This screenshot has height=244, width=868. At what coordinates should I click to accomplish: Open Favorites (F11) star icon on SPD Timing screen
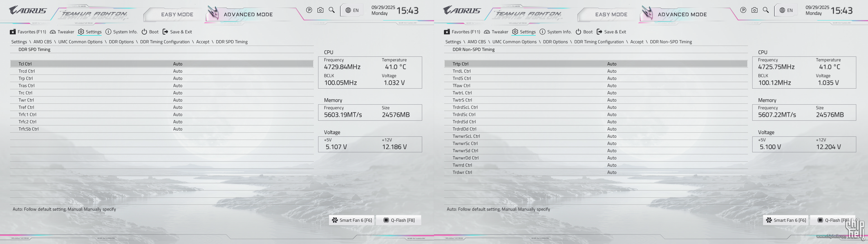[13, 32]
